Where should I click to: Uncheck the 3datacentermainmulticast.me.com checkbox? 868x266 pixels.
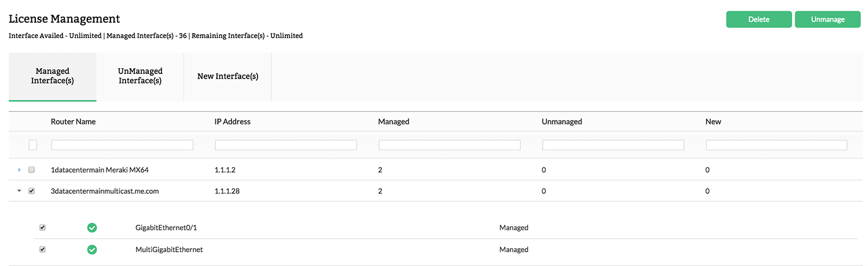click(32, 191)
